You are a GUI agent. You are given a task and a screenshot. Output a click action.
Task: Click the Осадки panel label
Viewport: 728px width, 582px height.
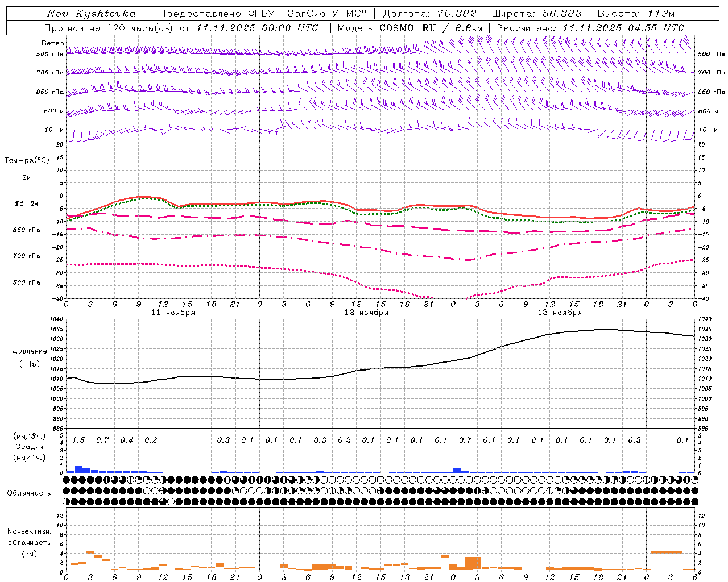click(30, 447)
